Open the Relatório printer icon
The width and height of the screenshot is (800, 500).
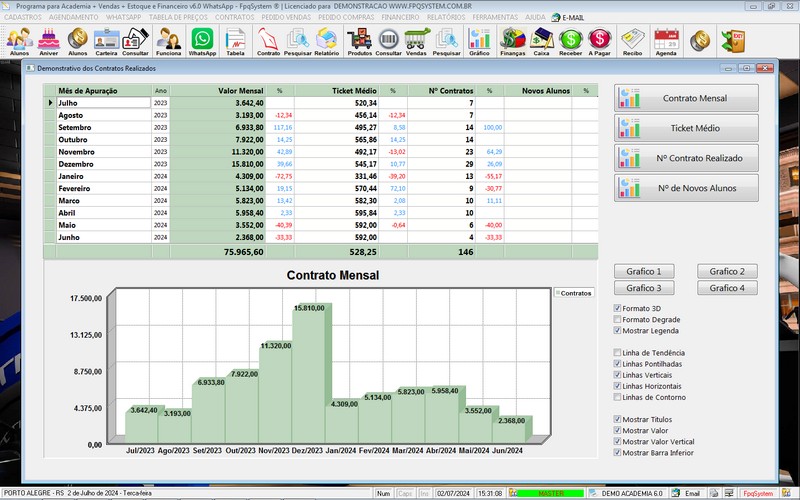tap(327, 41)
